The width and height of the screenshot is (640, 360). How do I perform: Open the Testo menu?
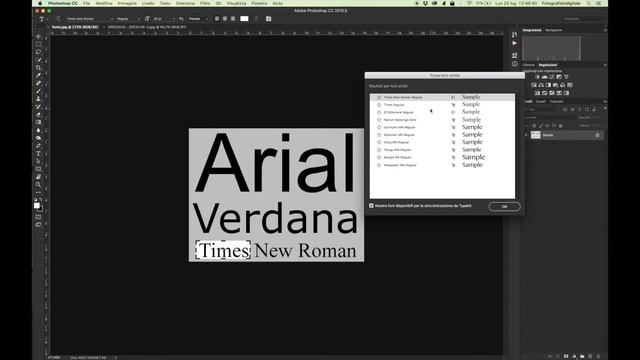click(x=165, y=3)
